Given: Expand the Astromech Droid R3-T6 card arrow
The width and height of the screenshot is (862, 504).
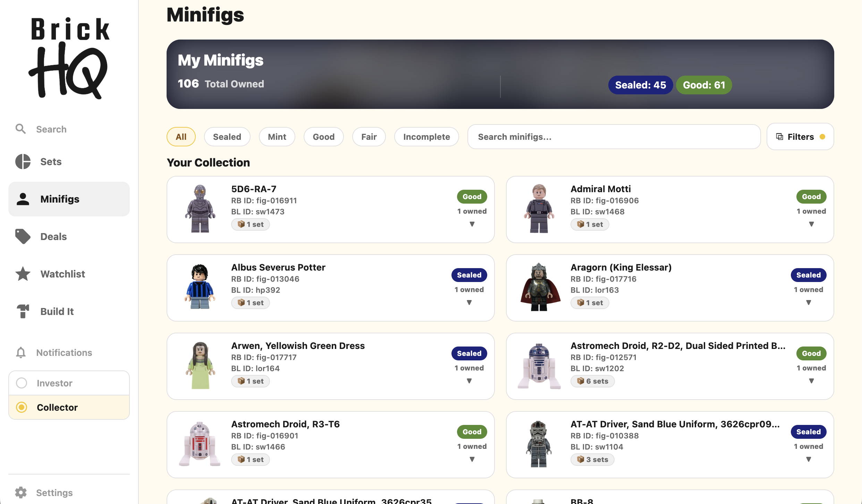Looking at the screenshot, I should coord(472,460).
